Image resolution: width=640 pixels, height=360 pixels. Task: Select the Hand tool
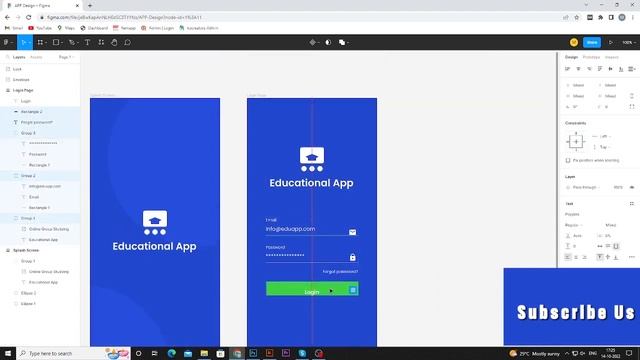point(114,42)
